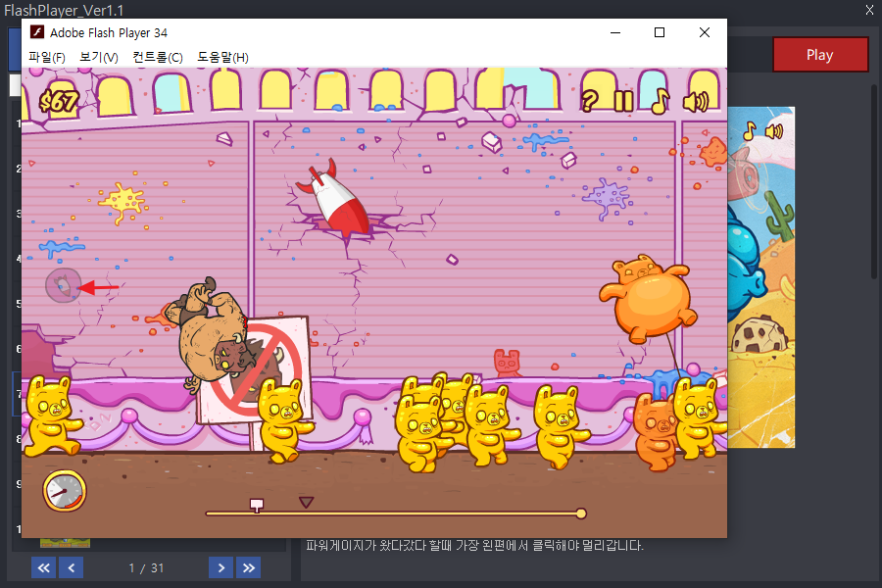Click the music note icon on background thumbnail
Image resolution: width=882 pixels, height=588 pixels.
(749, 131)
